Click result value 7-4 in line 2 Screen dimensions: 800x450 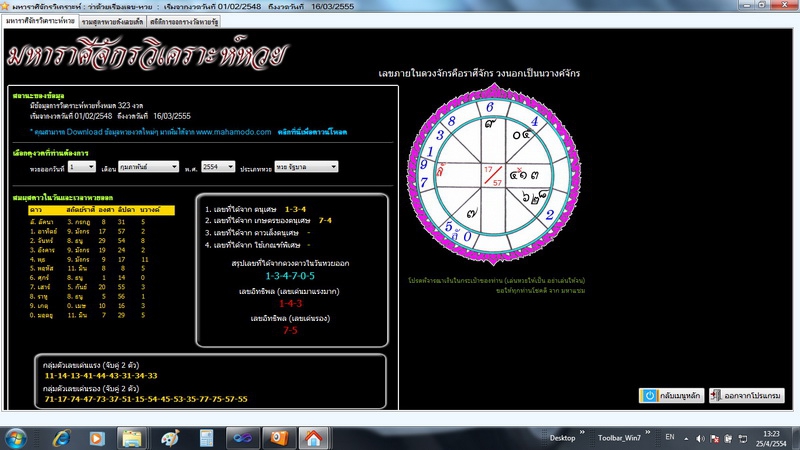click(x=325, y=220)
